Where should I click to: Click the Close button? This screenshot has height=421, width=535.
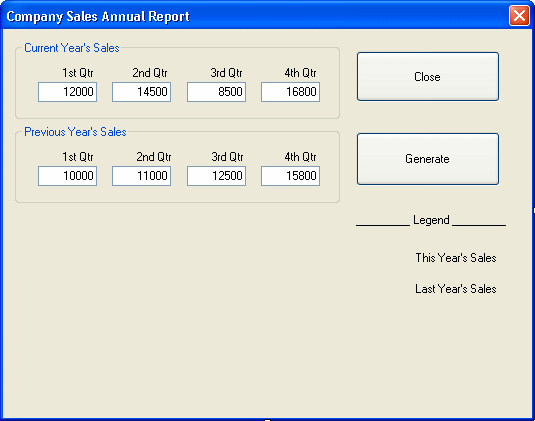coord(428,76)
